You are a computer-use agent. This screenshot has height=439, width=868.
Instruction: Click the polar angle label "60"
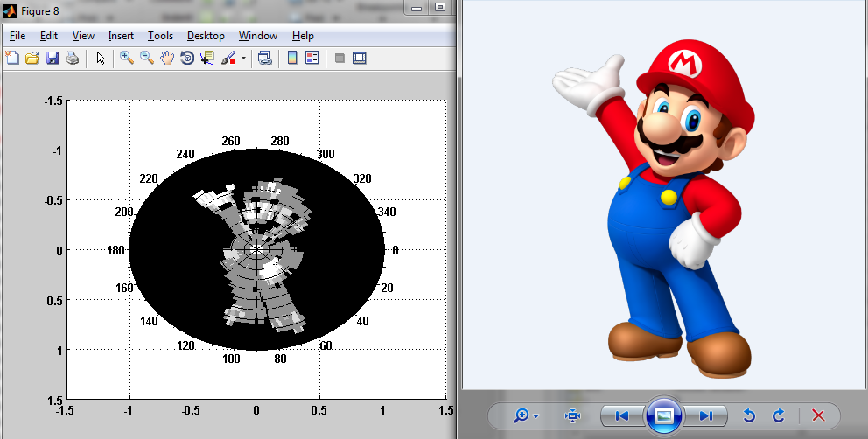pos(325,345)
